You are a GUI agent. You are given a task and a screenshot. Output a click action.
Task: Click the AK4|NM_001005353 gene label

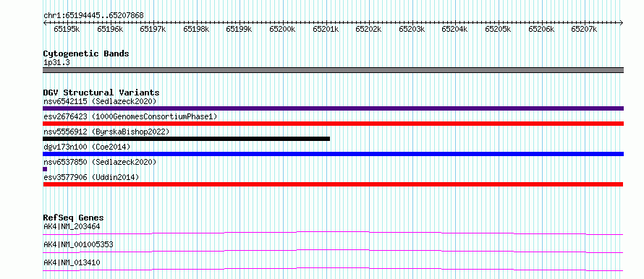pos(78,244)
